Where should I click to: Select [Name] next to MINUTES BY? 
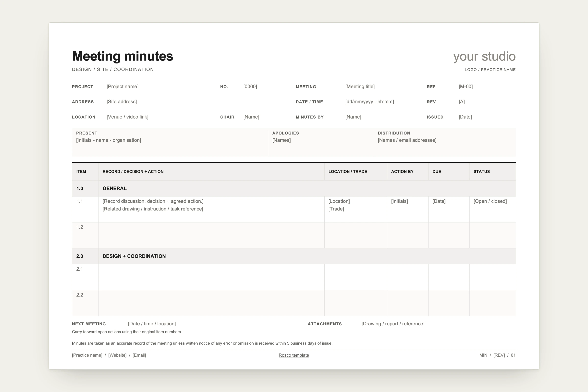coord(353,117)
